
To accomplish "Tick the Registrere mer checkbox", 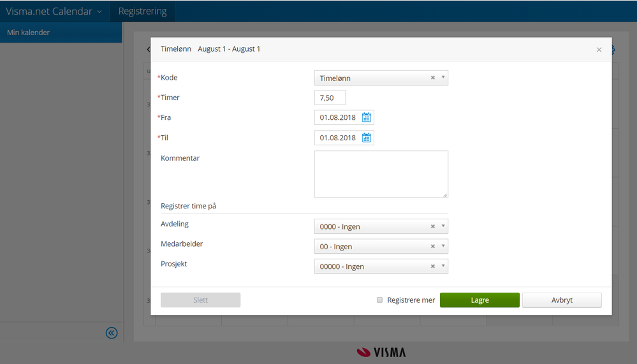I will 379,300.
